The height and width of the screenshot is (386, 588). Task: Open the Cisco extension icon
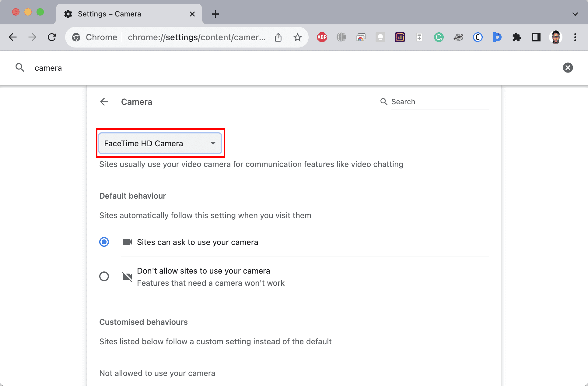click(x=477, y=37)
